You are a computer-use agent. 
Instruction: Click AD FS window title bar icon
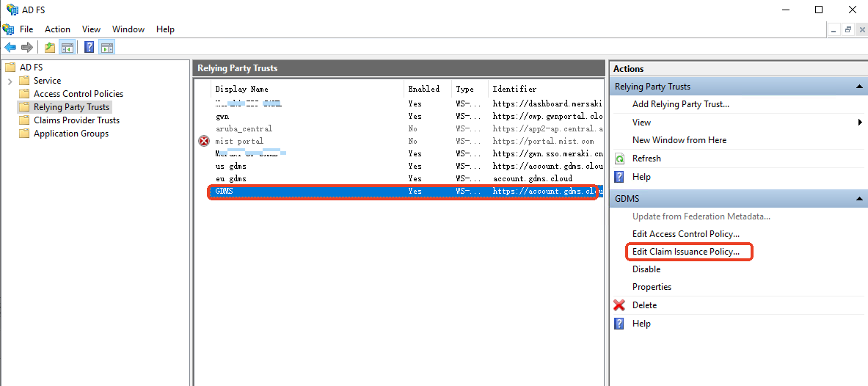pyautogui.click(x=12, y=9)
